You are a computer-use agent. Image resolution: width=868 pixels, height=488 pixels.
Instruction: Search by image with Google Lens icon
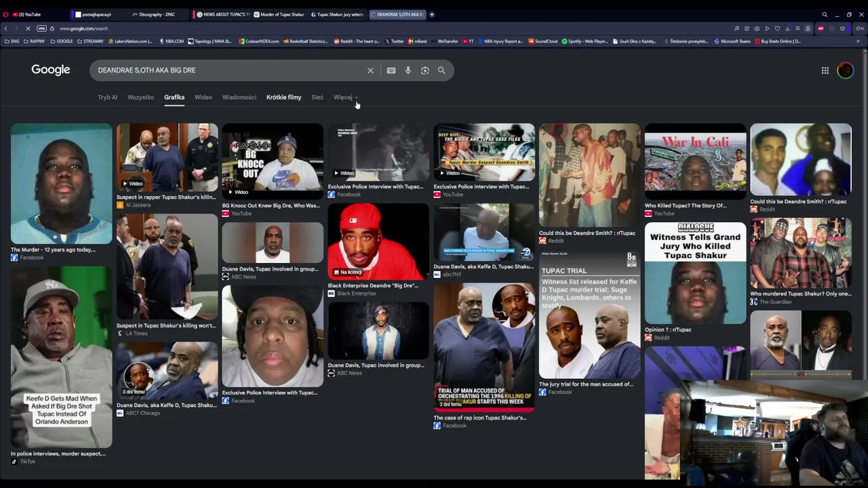click(425, 70)
